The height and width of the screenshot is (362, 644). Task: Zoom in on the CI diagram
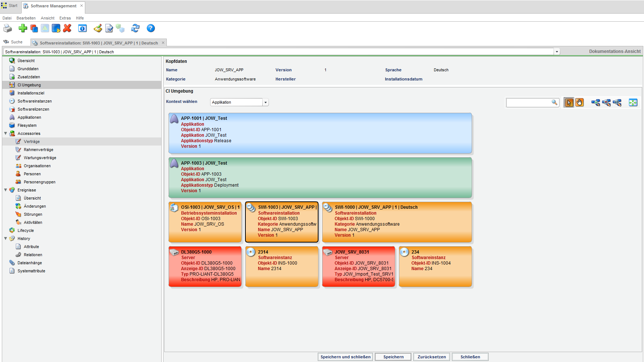click(596, 103)
